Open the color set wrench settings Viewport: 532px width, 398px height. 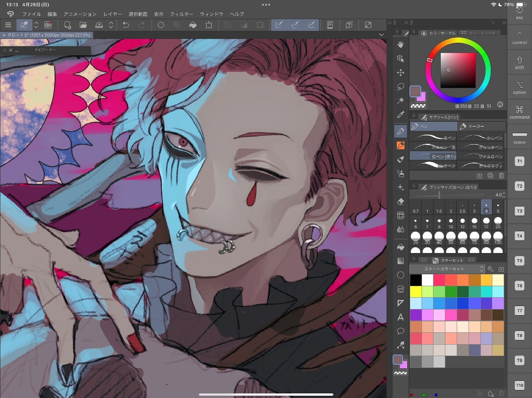click(490, 269)
